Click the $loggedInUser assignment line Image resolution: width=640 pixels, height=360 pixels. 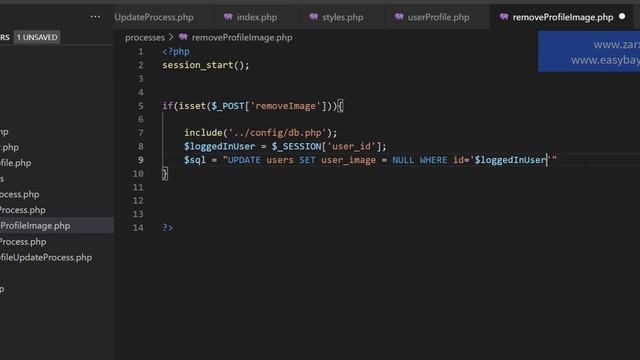coord(285,147)
